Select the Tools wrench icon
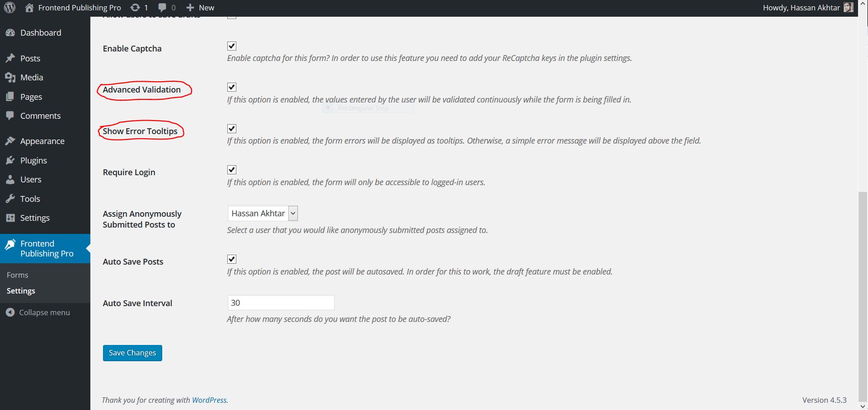The height and width of the screenshot is (410, 868). 11,199
